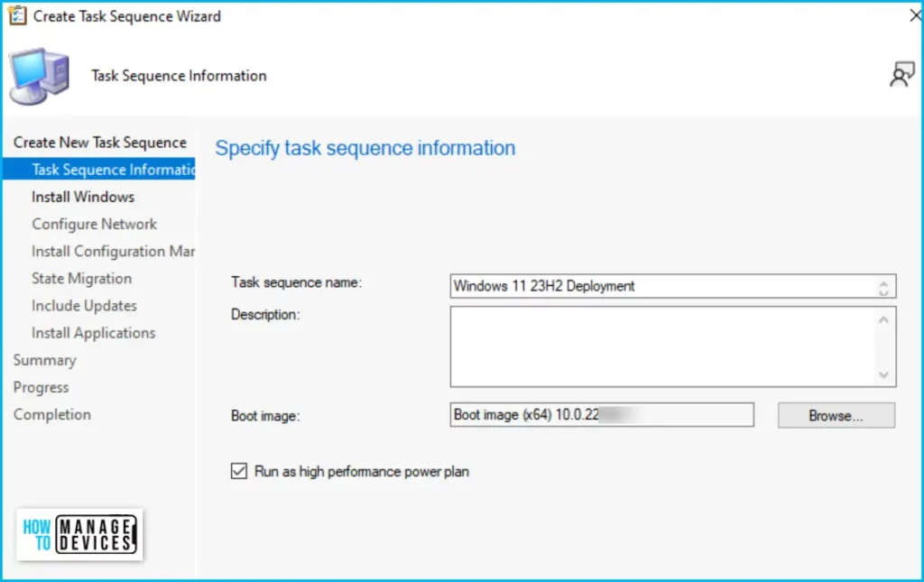Click the computer icon in header

point(40,77)
